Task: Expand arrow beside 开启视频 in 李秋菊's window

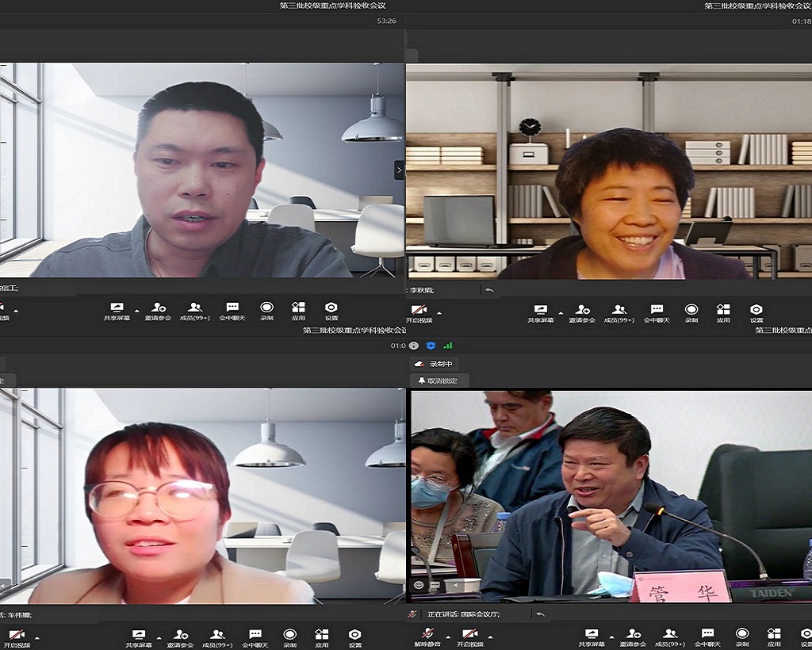Action: click(x=439, y=313)
